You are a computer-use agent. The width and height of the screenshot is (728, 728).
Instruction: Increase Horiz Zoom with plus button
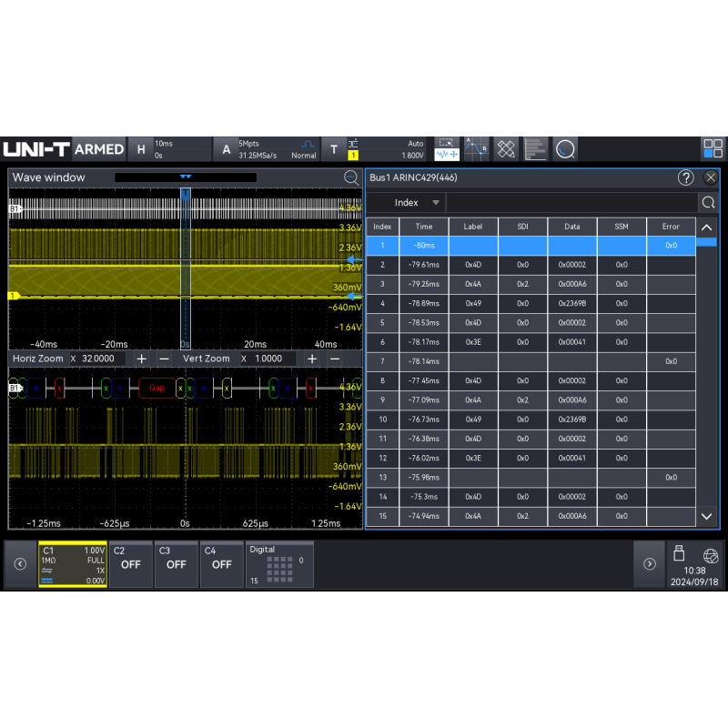pyautogui.click(x=142, y=359)
